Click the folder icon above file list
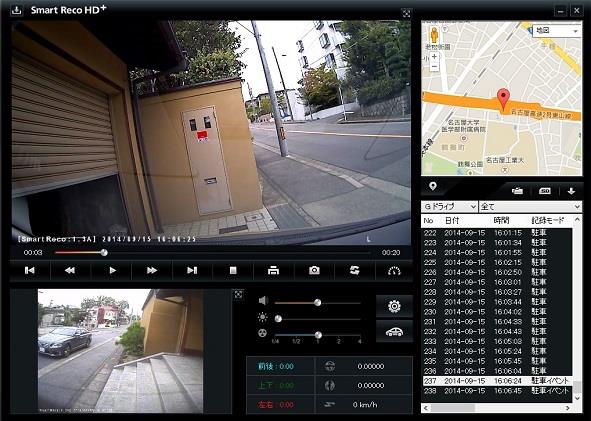Screen dimensions: 591x421 [517, 191]
